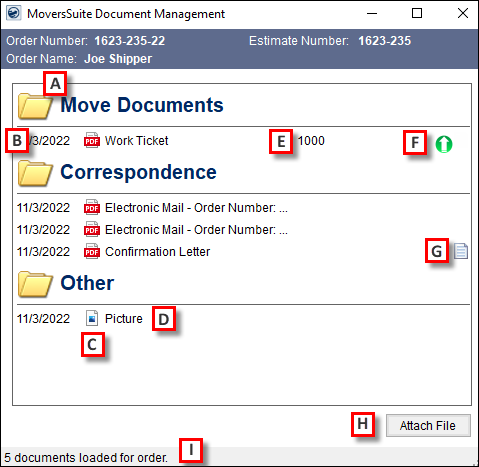
Task: Maximize the Document Management window
Action: click(x=417, y=13)
